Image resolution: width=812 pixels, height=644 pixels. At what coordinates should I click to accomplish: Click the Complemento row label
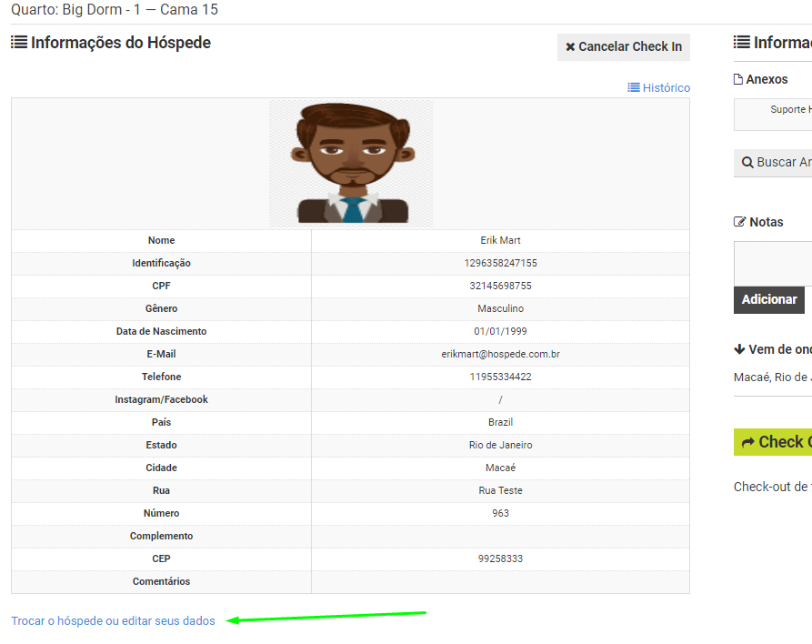click(x=161, y=537)
